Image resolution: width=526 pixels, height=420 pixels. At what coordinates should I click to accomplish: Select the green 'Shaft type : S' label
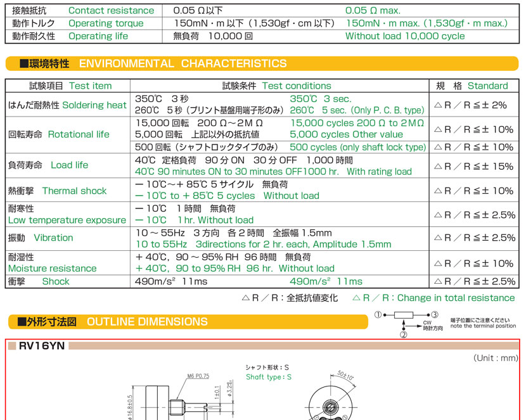point(269,377)
